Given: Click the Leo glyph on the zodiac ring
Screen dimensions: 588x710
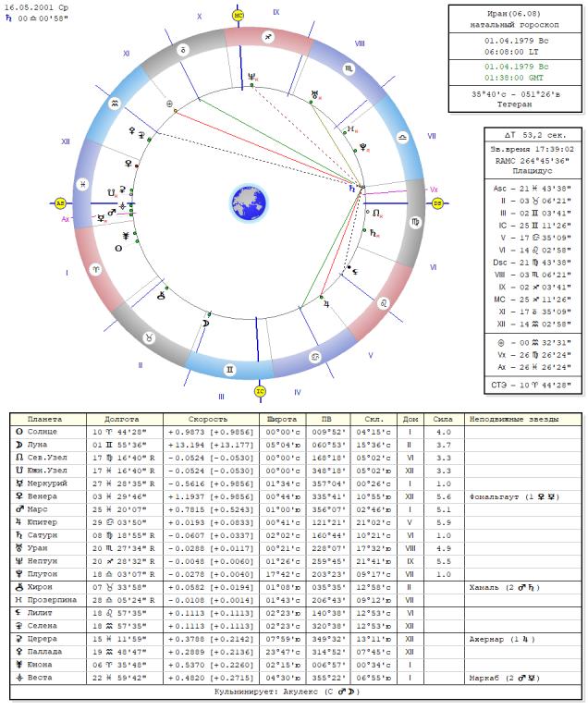Looking at the screenshot, I should 382,302.
